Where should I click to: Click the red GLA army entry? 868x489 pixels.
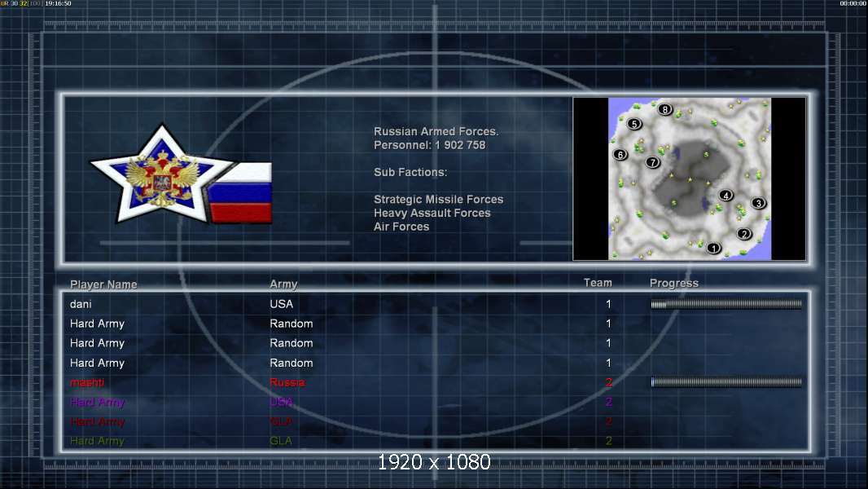point(281,422)
